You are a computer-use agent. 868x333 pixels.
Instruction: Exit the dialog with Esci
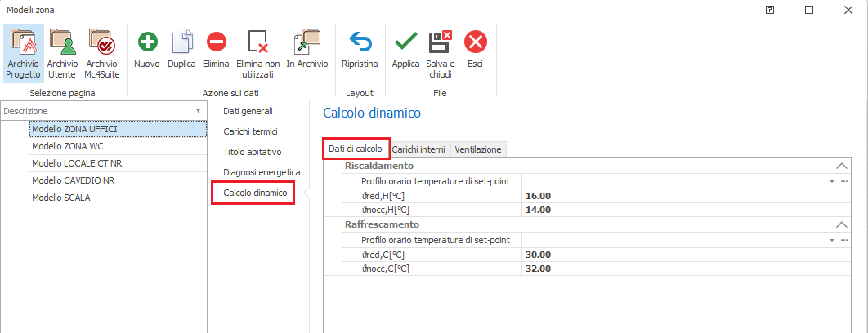coord(475,42)
